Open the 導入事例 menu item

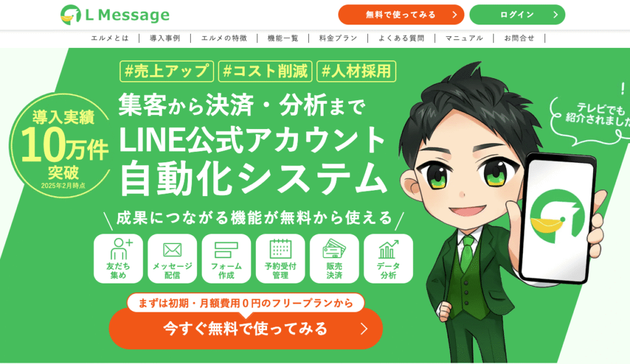click(165, 38)
